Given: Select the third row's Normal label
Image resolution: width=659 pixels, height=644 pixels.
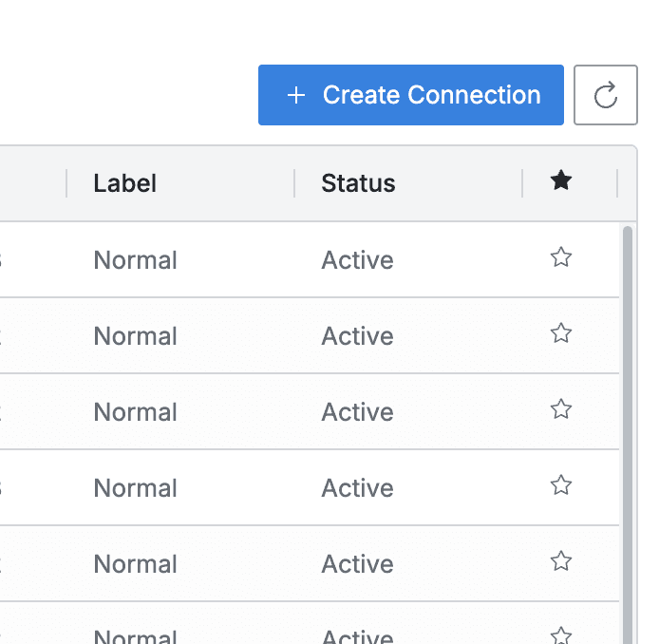Looking at the screenshot, I should tap(135, 412).
